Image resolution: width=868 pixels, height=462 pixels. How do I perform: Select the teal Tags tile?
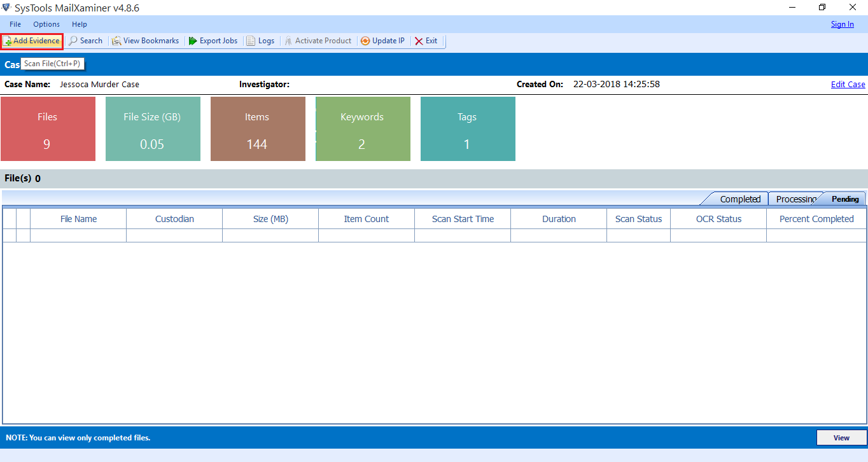click(x=468, y=129)
